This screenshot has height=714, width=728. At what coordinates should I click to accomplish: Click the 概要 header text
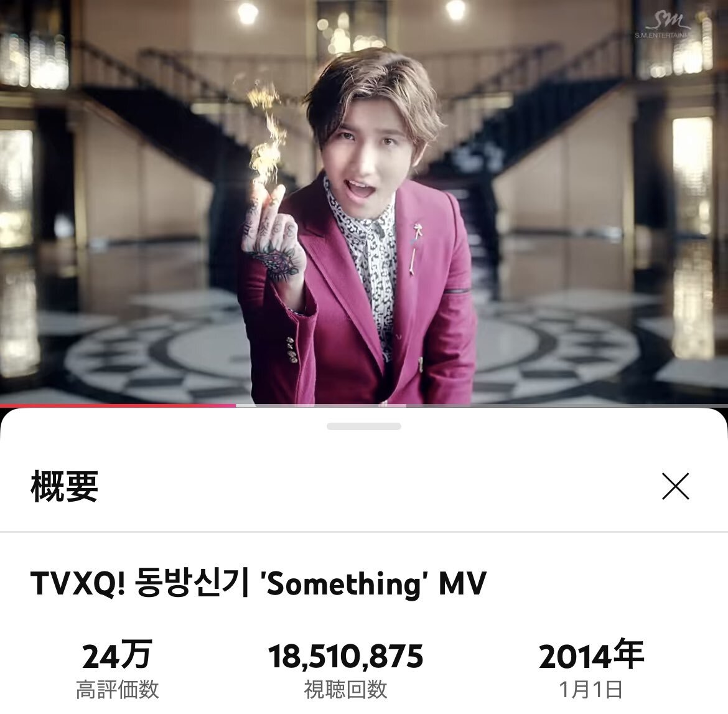click(x=65, y=486)
